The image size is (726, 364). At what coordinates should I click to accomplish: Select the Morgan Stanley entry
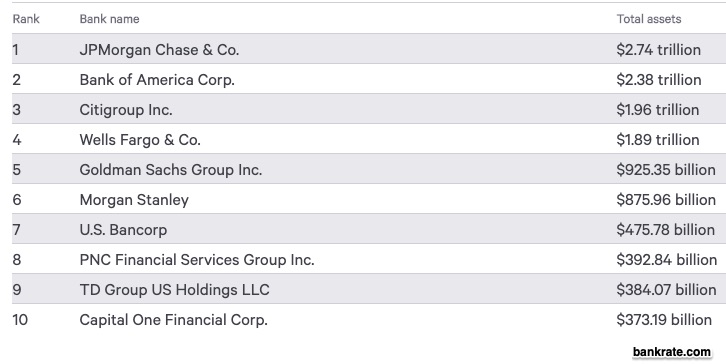(x=134, y=200)
